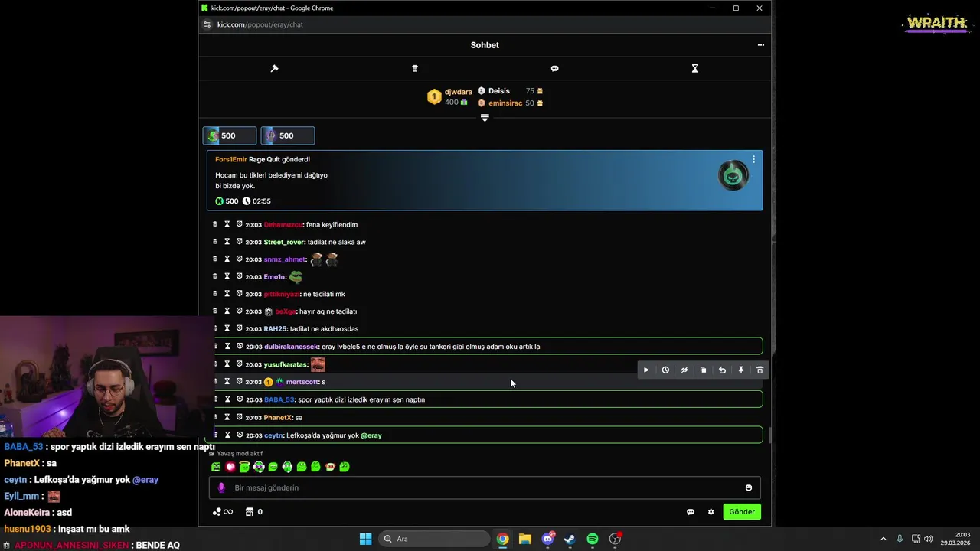The image size is (980, 551).
Task: Click the hourglass icon in top toolbar
Action: [695, 68]
